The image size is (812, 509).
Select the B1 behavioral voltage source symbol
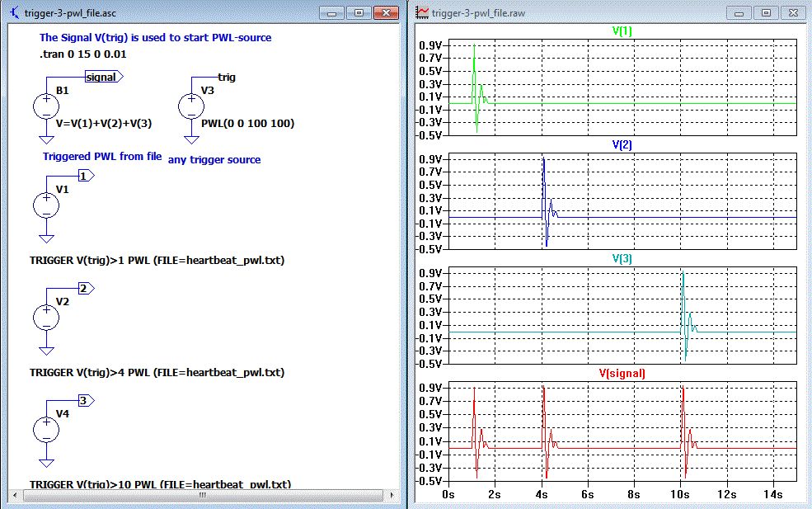45,106
